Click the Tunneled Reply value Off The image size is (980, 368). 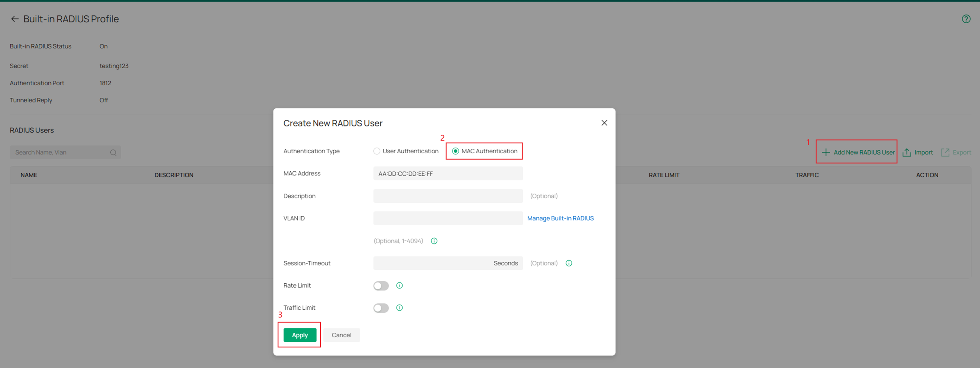coord(104,100)
